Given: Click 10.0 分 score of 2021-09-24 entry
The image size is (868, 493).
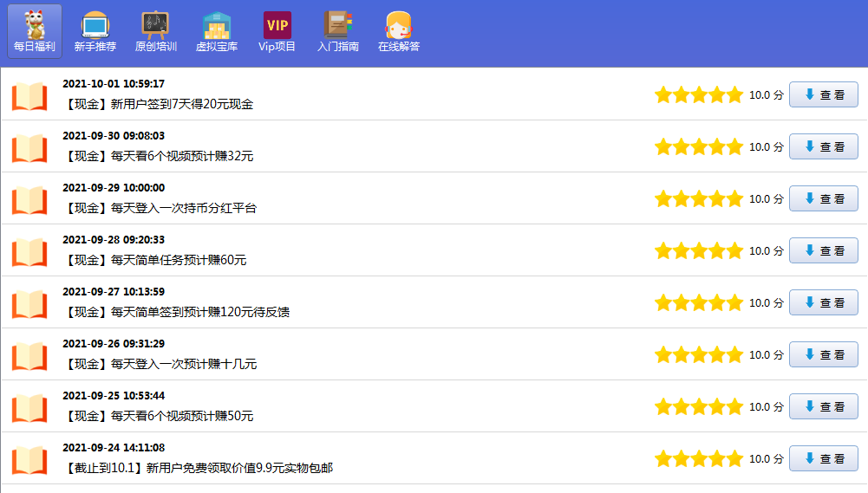Looking at the screenshot, I should pos(767,459).
